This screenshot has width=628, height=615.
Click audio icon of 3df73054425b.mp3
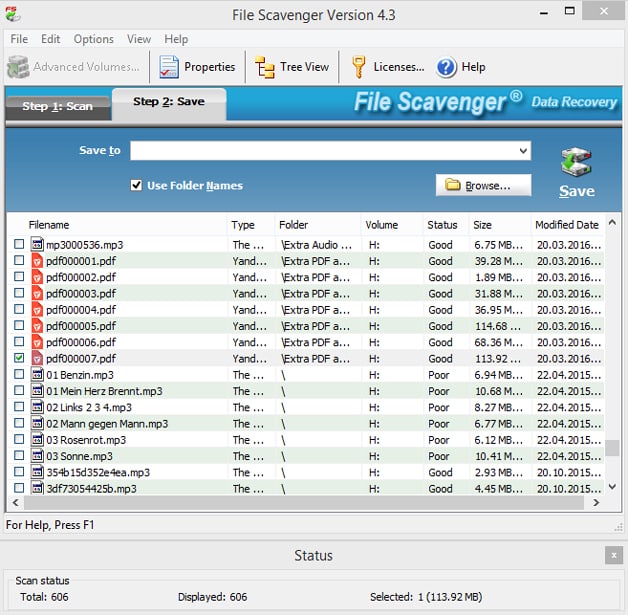37,488
